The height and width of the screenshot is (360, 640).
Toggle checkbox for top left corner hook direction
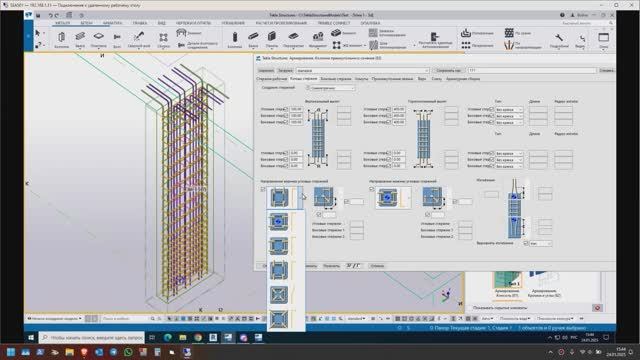[263, 189]
